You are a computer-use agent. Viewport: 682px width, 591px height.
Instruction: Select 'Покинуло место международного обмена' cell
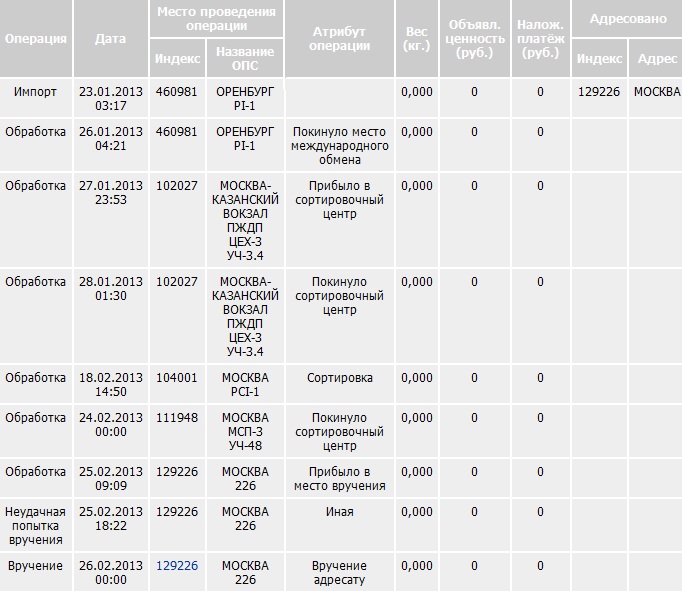tap(339, 145)
